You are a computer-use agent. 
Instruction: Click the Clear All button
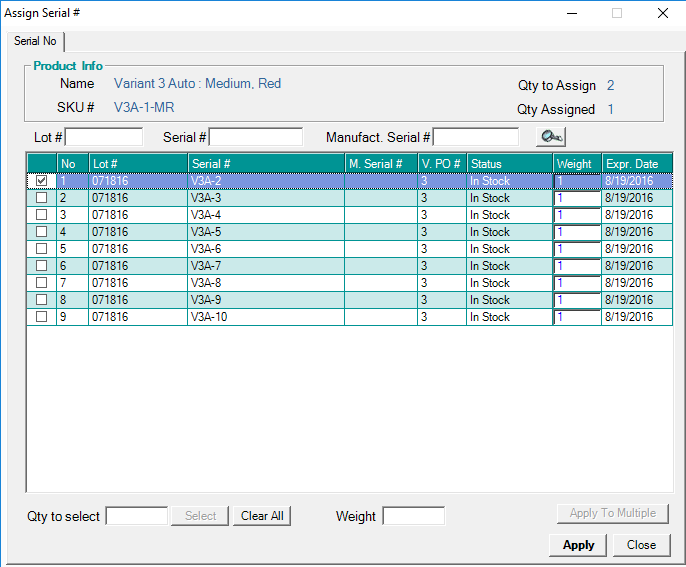(263, 516)
